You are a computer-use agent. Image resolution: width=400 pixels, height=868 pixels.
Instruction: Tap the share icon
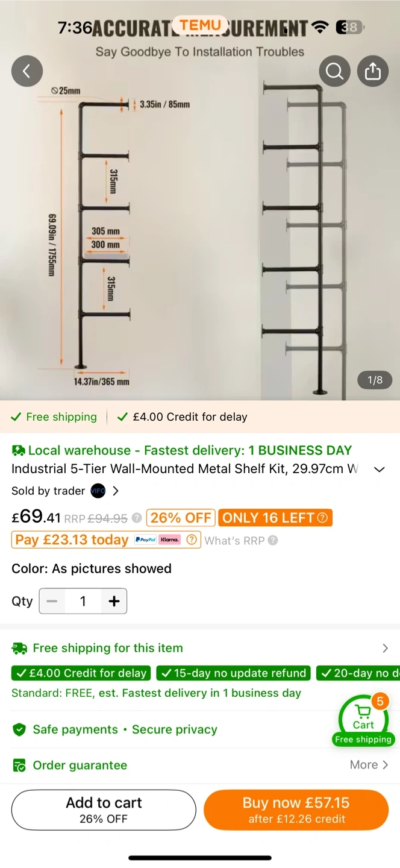(x=373, y=72)
